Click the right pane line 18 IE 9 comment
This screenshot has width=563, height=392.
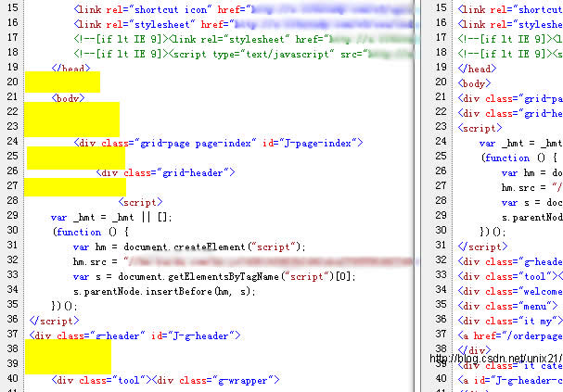tap(510, 54)
